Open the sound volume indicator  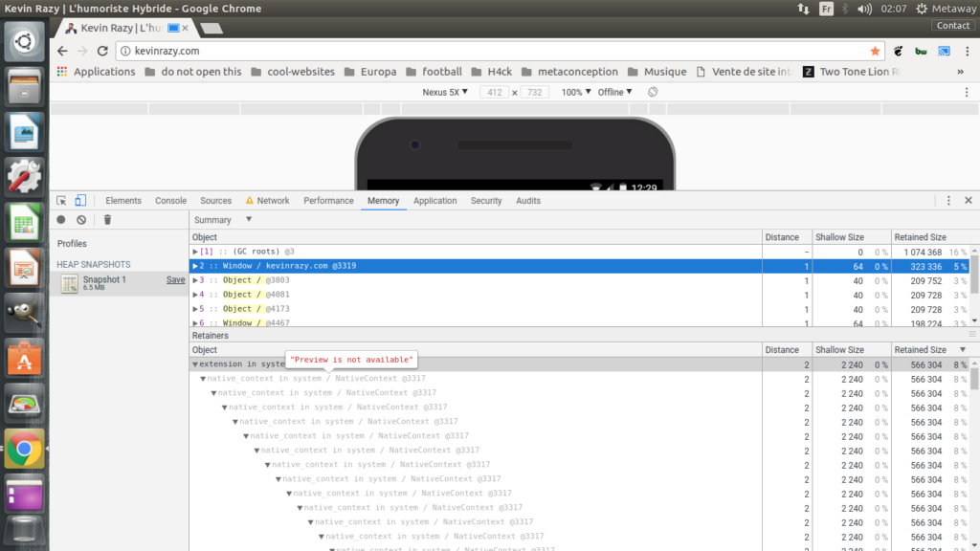865,9
